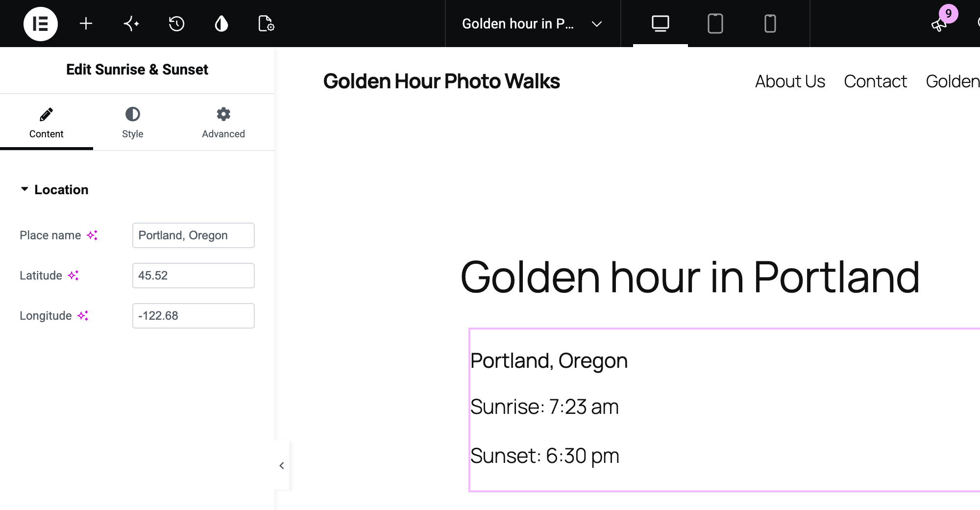Image resolution: width=980 pixels, height=510 pixels.
Task: Click the Sunset: 6:30 pm text
Action: point(545,456)
